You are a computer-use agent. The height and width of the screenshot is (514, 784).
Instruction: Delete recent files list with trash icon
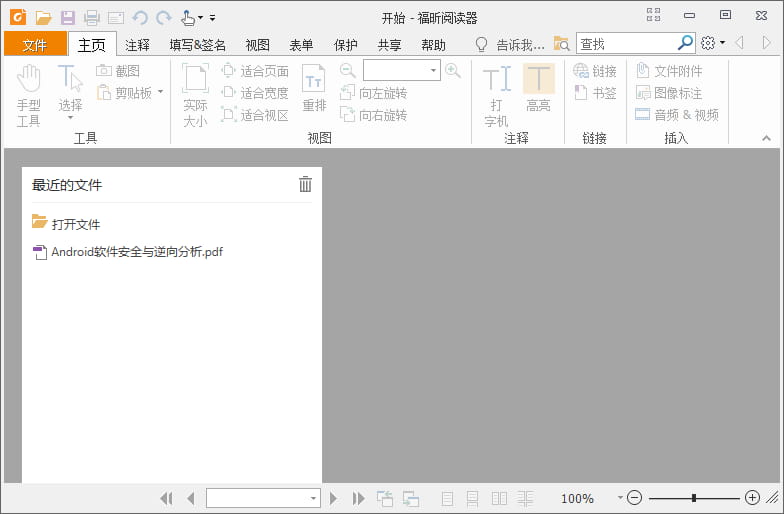click(x=305, y=184)
